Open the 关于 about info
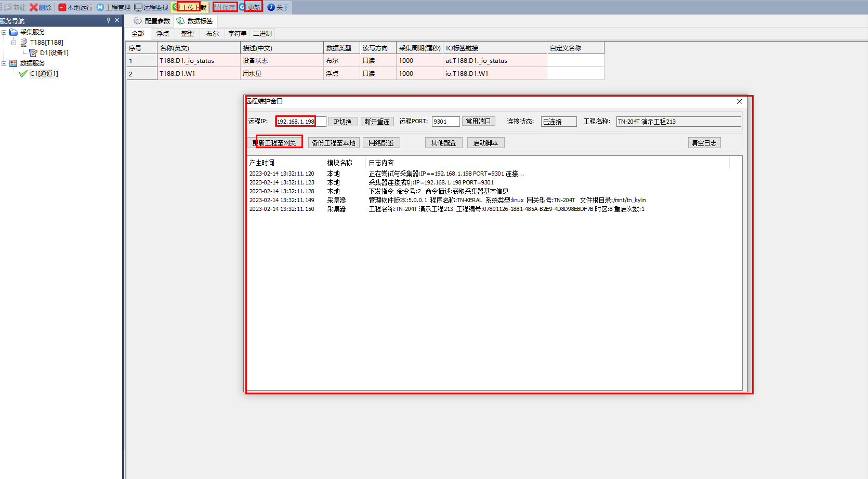This screenshot has width=868, height=479. click(x=278, y=7)
